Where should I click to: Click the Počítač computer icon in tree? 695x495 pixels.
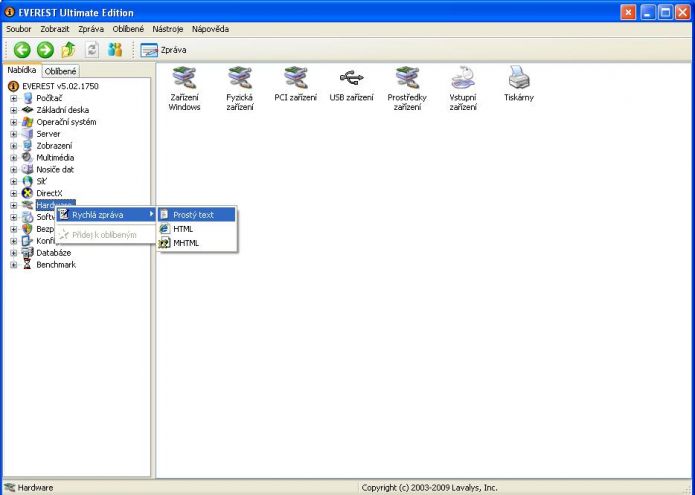27,98
